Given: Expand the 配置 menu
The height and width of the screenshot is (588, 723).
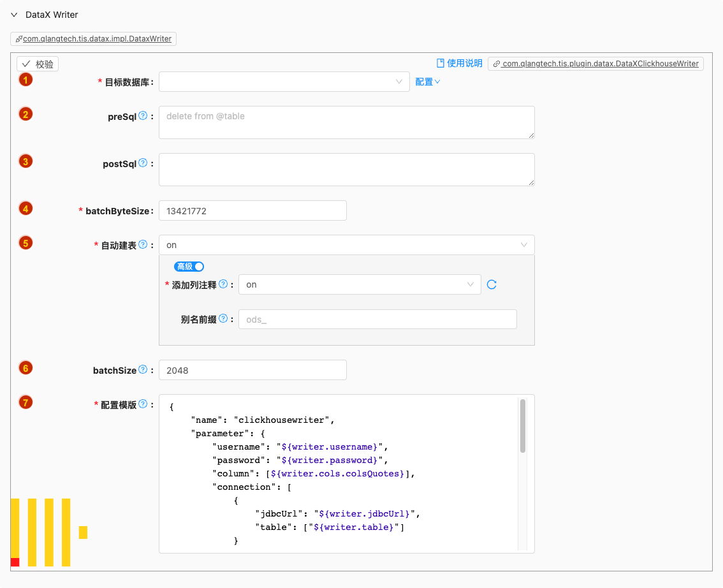Looking at the screenshot, I should point(428,82).
